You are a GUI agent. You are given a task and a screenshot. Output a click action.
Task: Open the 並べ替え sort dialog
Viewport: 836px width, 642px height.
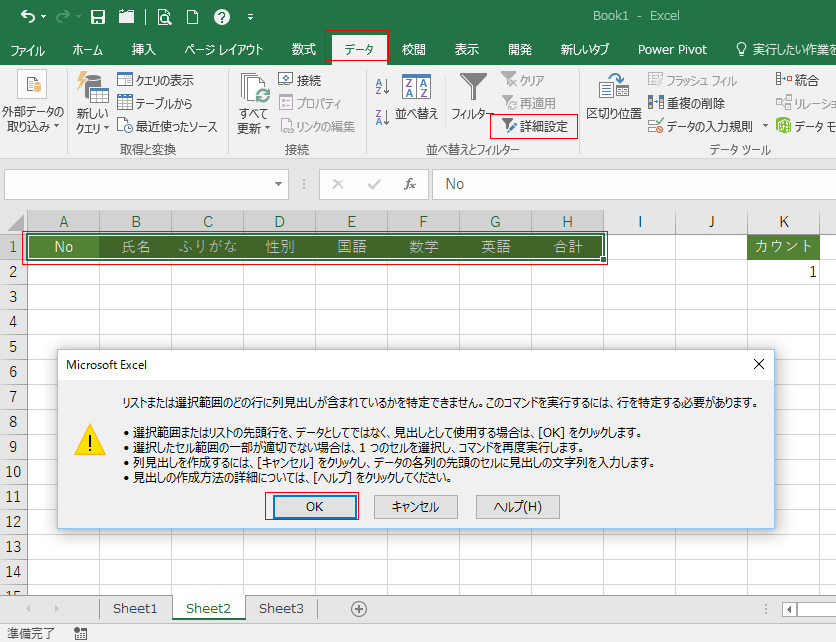(x=416, y=98)
